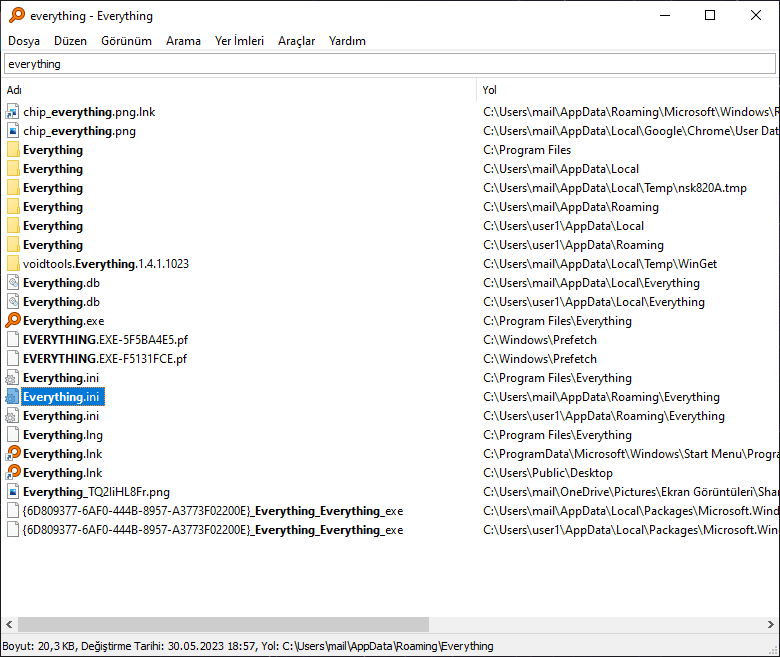Open the Dosya menu
The height and width of the screenshot is (657, 780).
[24, 41]
